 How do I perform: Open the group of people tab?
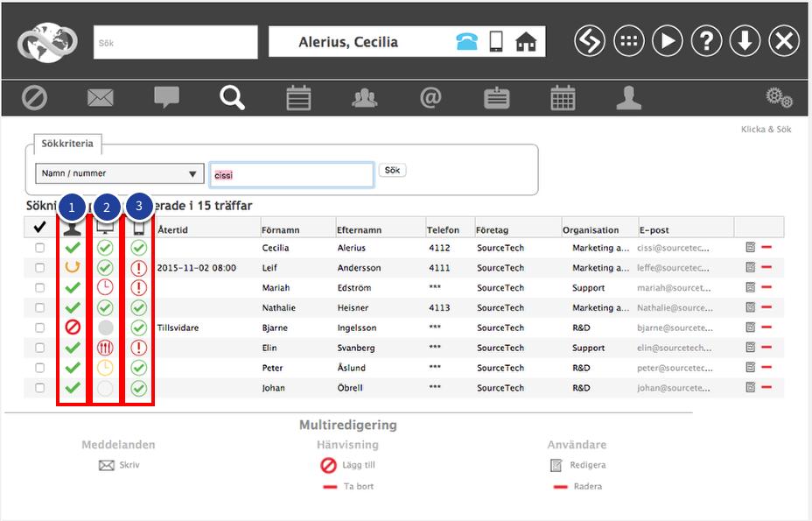click(365, 97)
